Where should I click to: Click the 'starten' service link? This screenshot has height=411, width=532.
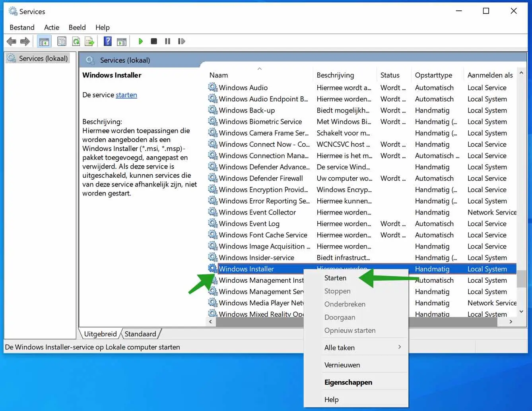click(x=126, y=95)
